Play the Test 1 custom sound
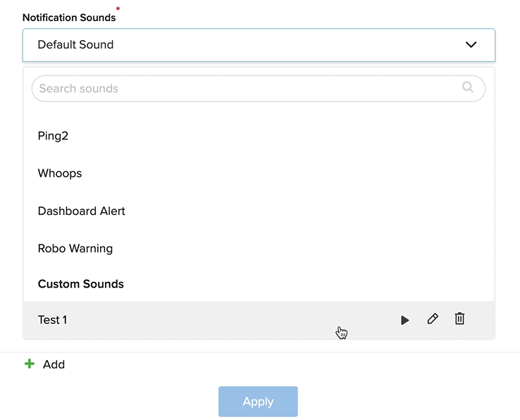Screen dimensions: 520x420 coord(404,320)
